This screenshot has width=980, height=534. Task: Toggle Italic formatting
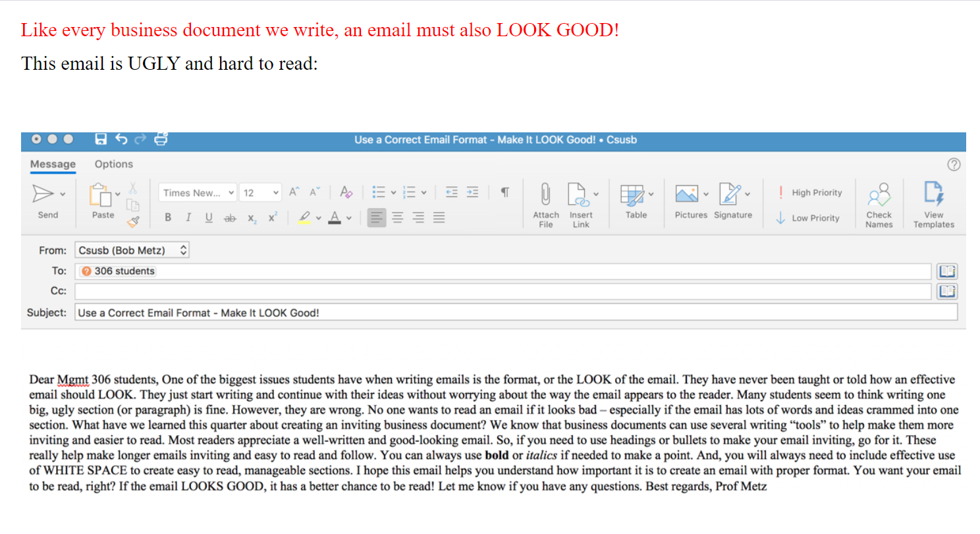point(188,218)
